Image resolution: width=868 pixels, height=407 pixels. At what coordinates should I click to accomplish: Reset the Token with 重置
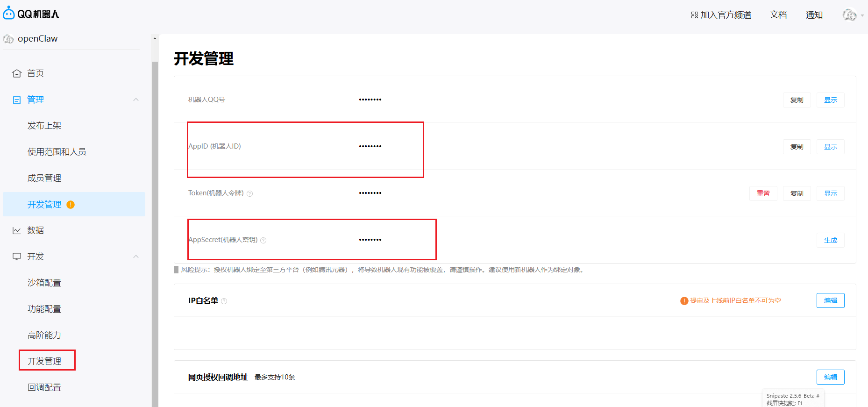click(x=763, y=193)
